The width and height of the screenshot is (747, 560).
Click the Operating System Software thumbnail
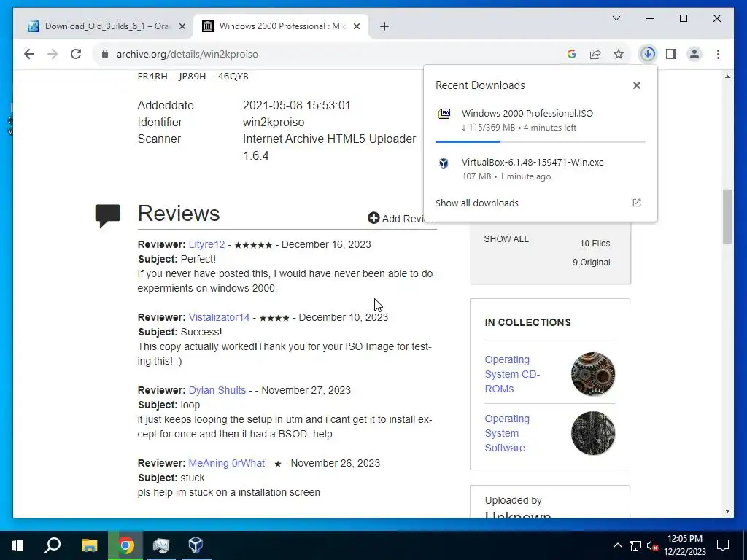coord(592,433)
